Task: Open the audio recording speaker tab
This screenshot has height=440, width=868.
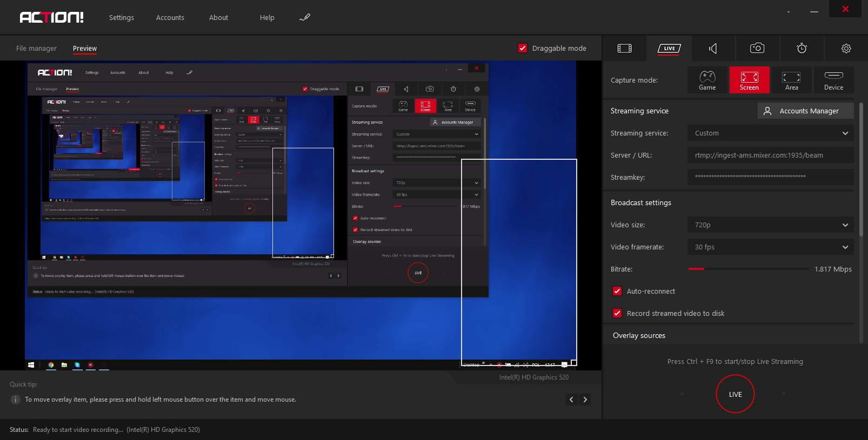Action: pos(713,49)
